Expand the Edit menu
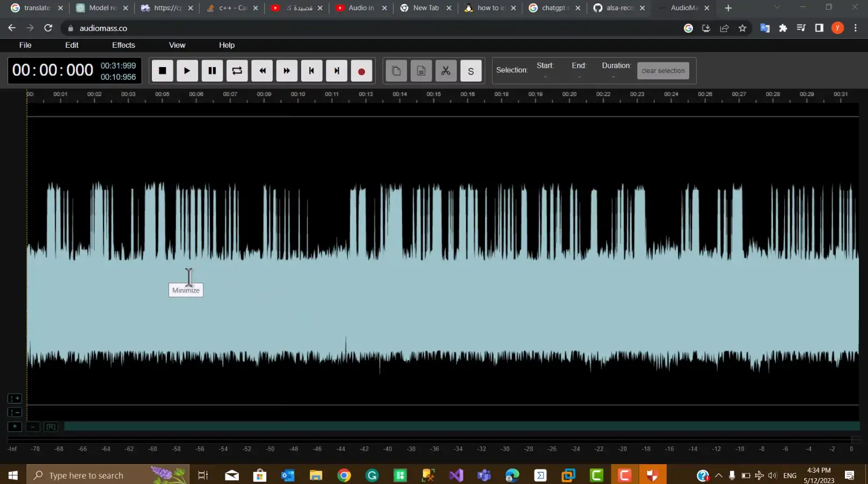Screen dimensions: 868x484 [72, 45]
